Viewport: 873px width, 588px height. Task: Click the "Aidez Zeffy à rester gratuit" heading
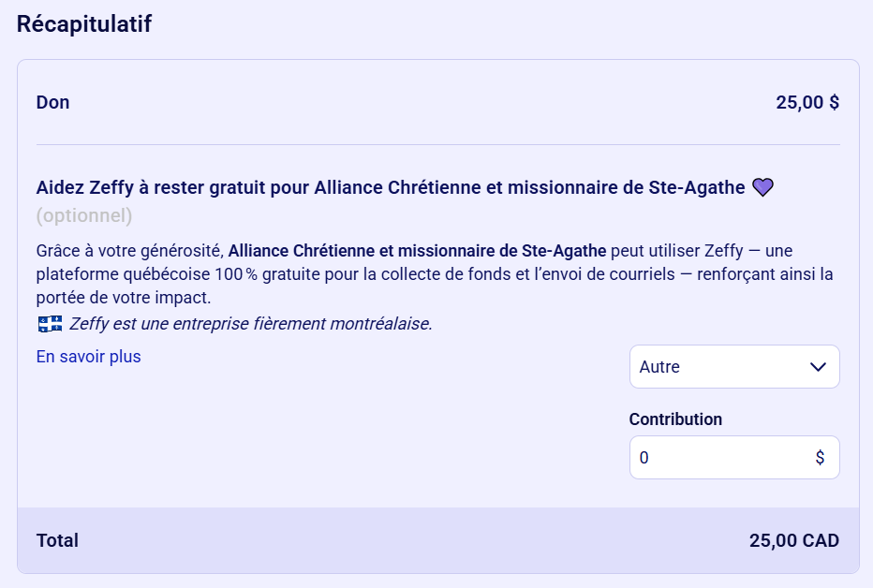pyautogui.click(x=390, y=187)
